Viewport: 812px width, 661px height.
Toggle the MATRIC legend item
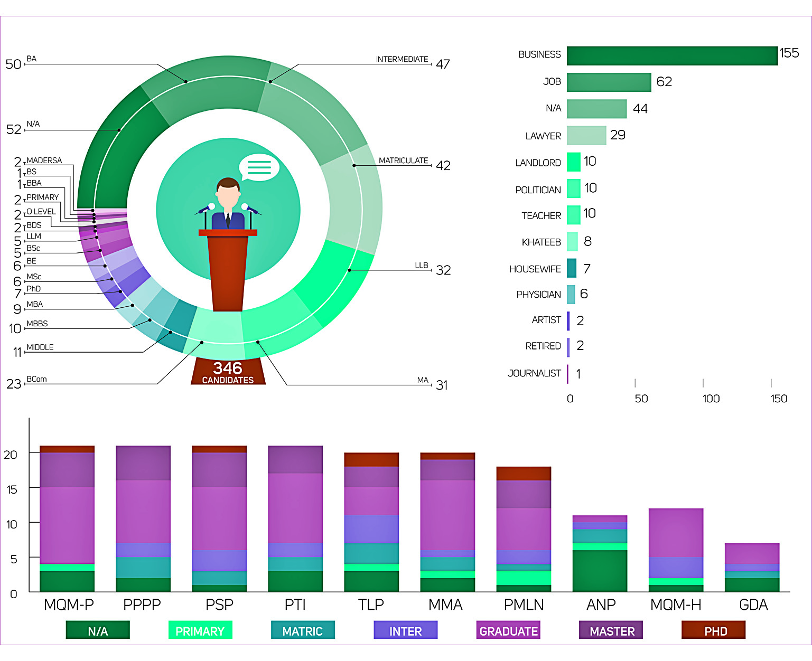303,630
